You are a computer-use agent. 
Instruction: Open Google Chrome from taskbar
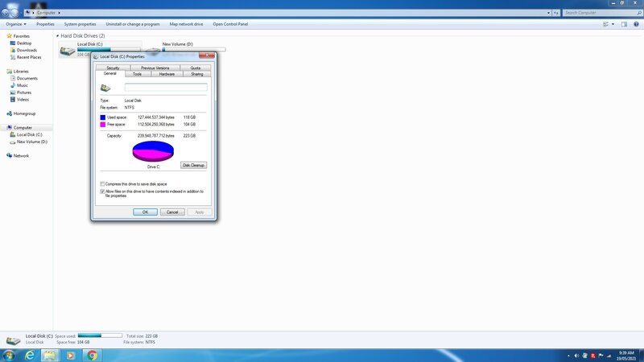(92, 356)
